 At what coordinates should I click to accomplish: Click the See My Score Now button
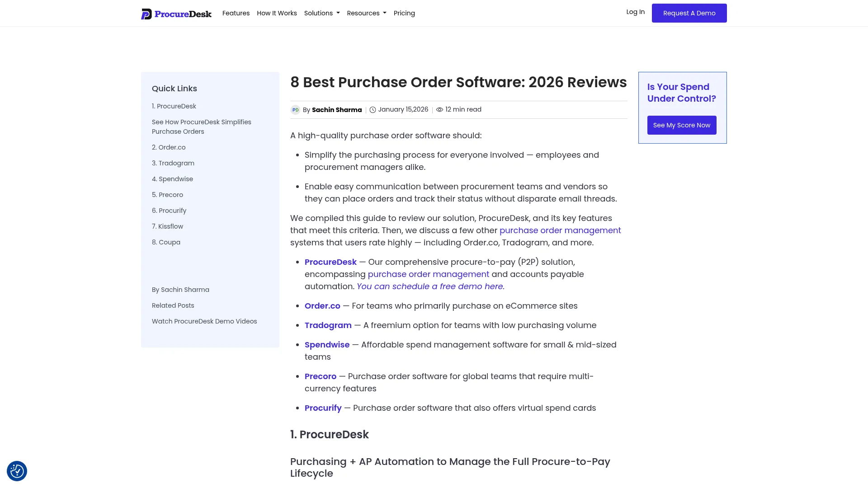point(682,125)
